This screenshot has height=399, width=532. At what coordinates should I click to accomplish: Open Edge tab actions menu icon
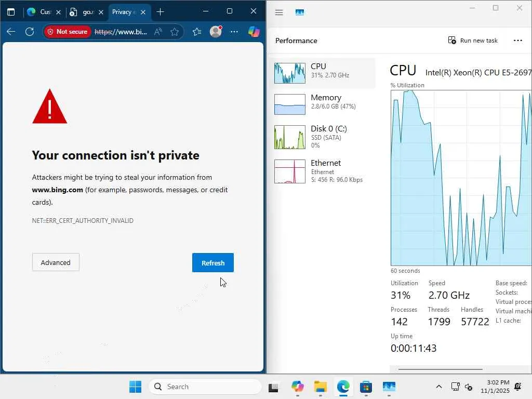pyautogui.click(x=11, y=12)
